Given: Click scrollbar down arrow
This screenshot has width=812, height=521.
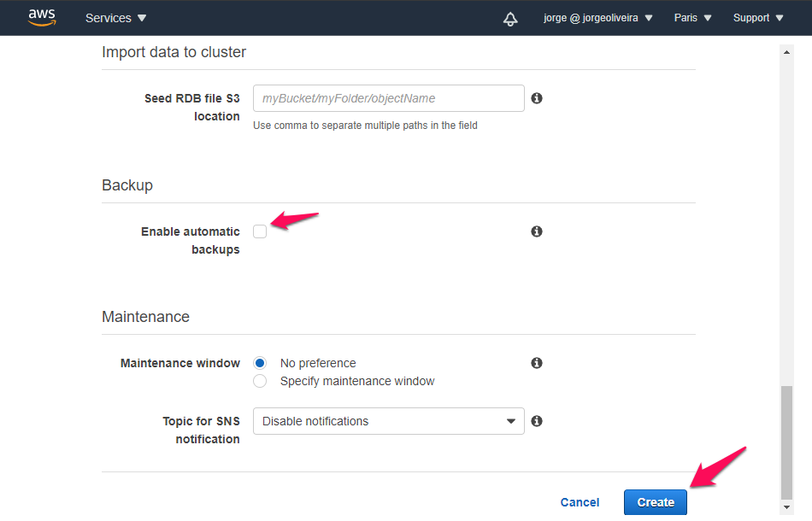Looking at the screenshot, I should coord(786,507).
